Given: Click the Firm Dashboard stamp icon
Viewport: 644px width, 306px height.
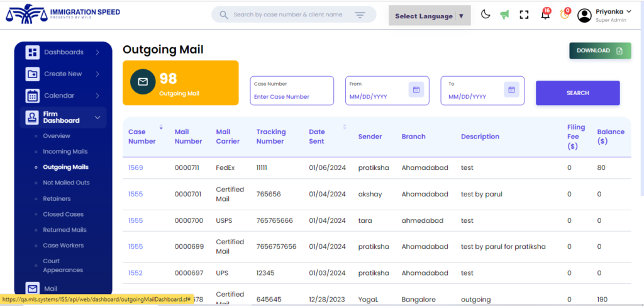Looking at the screenshot, I should (x=33, y=117).
